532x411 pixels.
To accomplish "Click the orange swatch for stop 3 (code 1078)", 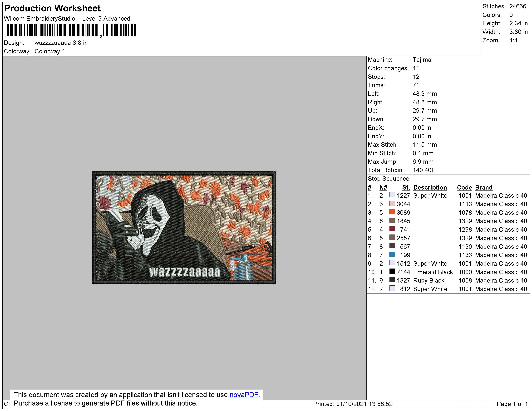I will (x=392, y=212).
